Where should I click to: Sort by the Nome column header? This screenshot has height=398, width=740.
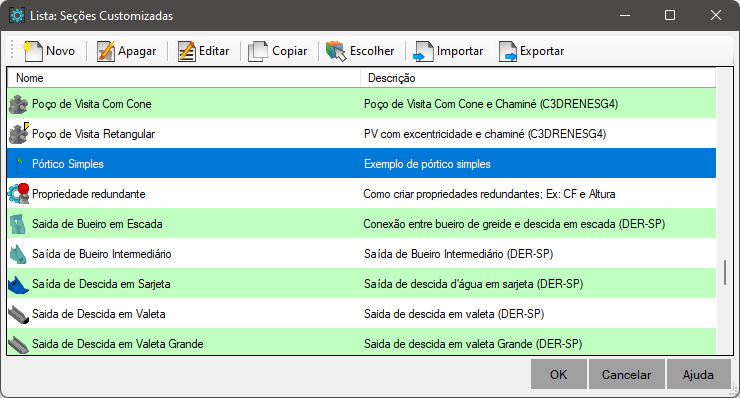coord(184,78)
